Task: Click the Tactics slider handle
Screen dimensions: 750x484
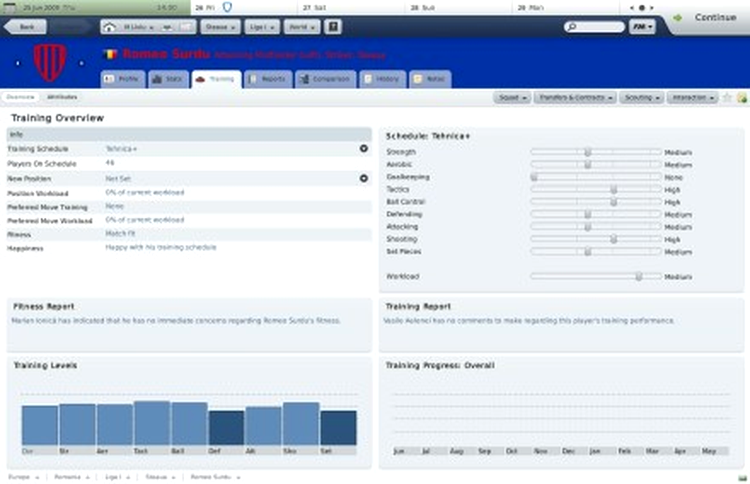Action: 614,189
